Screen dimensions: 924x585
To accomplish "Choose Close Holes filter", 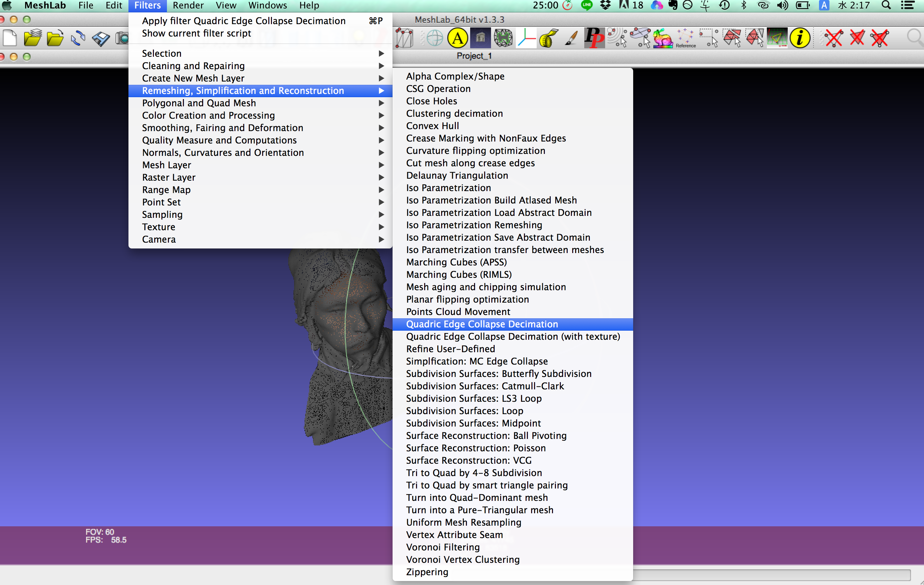I will [x=513, y=101].
